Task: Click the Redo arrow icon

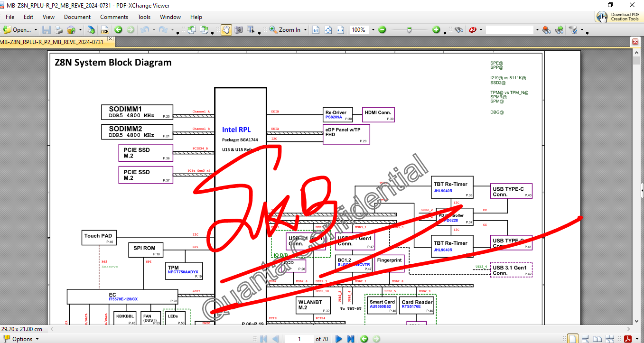Action: (163, 30)
